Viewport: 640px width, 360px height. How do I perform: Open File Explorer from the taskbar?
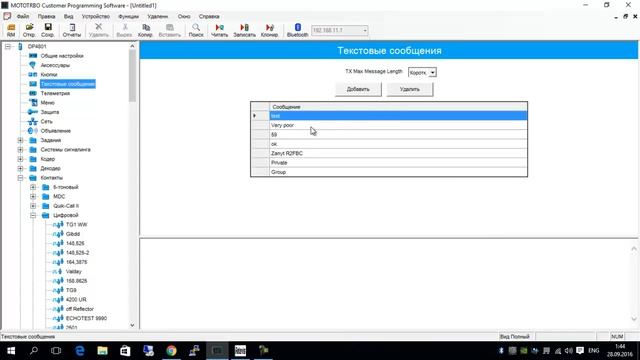point(102,351)
